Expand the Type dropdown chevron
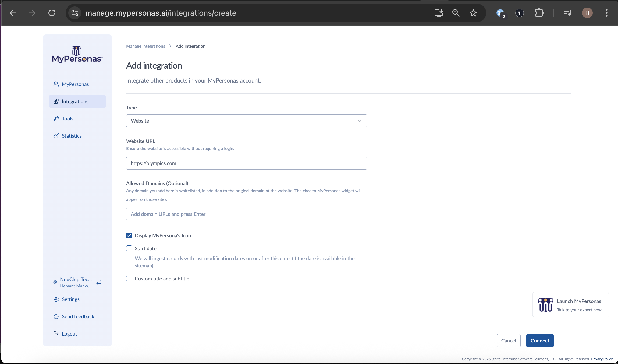618x364 pixels. click(x=360, y=121)
